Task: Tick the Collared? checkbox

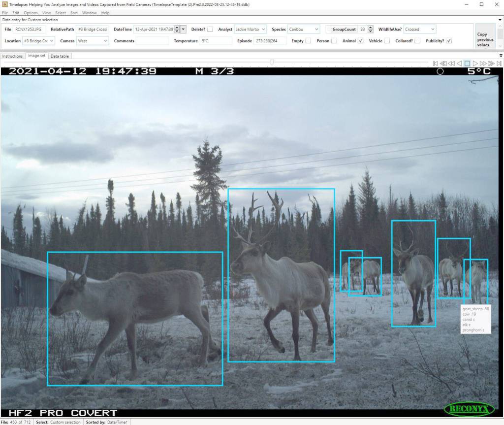Action: tap(417, 41)
